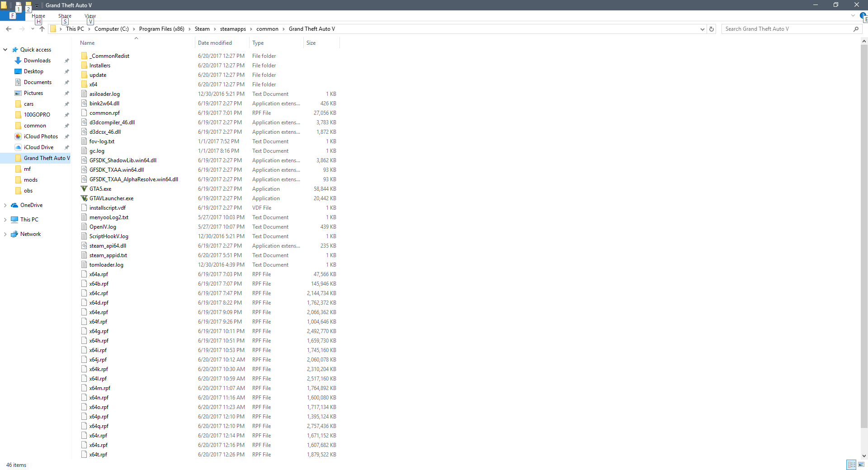
Task: Select the GTAVLauncher.exe icon
Action: [84, 198]
